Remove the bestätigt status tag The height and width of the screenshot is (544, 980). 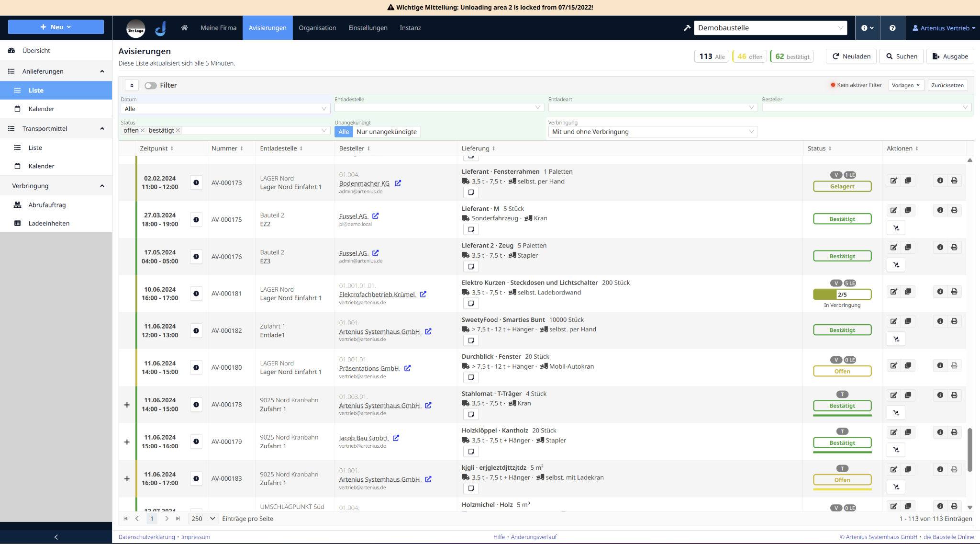click(178, 130)
